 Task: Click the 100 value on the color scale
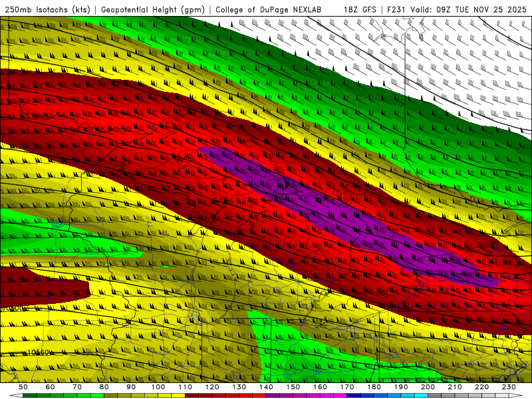point(158,387)
